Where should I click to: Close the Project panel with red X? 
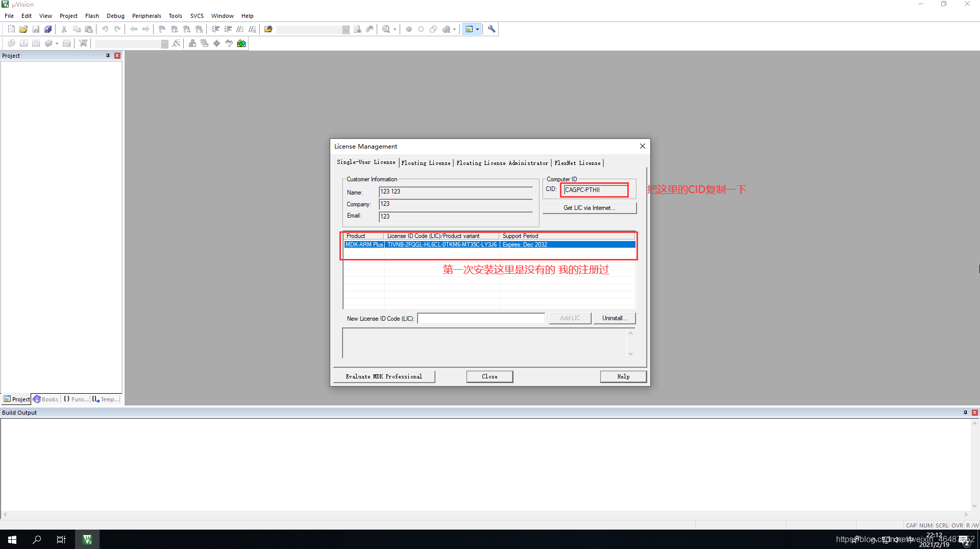point(117,56)
